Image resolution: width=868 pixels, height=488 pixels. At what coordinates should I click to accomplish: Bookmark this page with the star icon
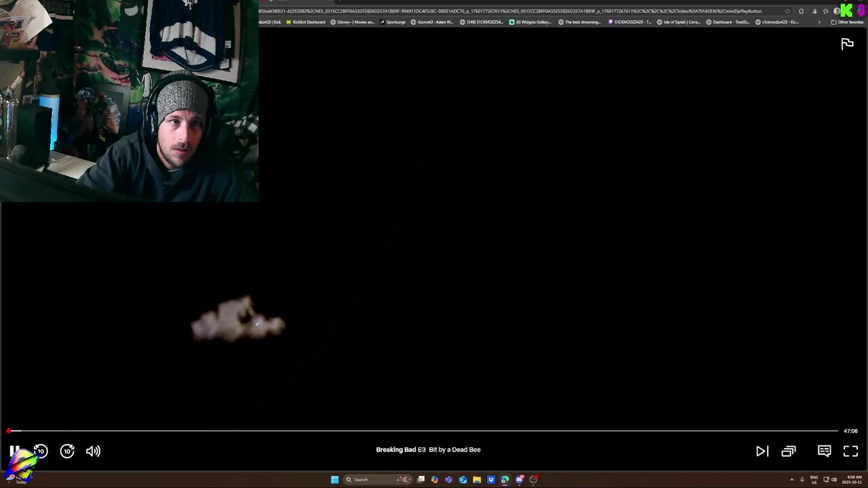pos(787,11)
